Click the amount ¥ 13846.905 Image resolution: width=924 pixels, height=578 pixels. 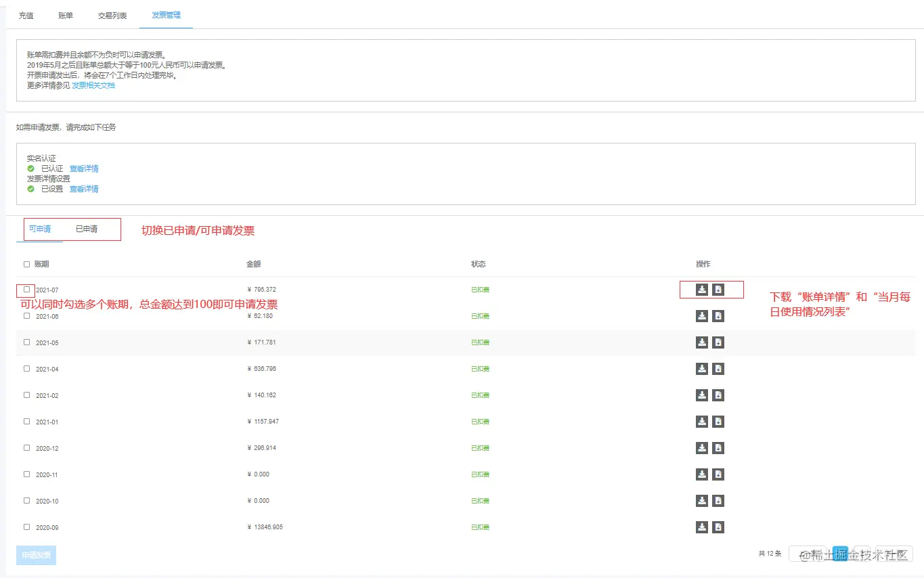(x=265, y=527)
